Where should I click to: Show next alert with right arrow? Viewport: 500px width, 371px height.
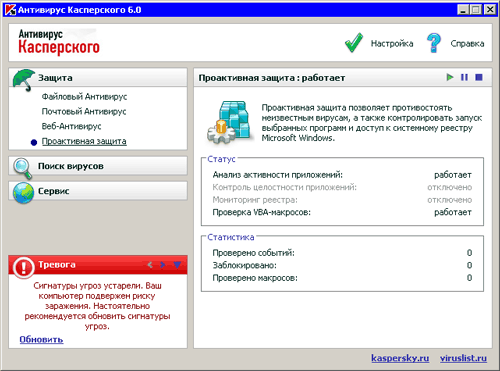point(163,265)
